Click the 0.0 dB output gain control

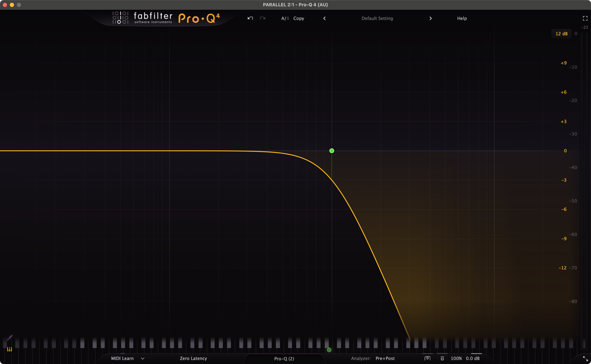click(x=473, y=358)
